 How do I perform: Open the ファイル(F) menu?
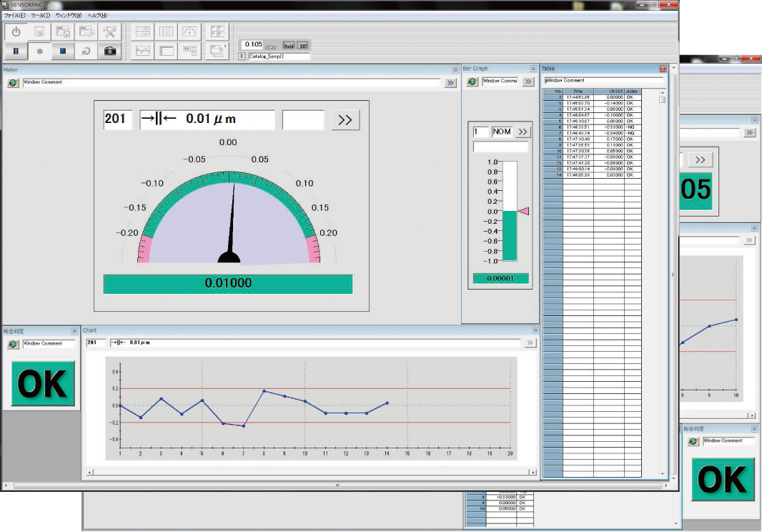(x=14, y=16)
